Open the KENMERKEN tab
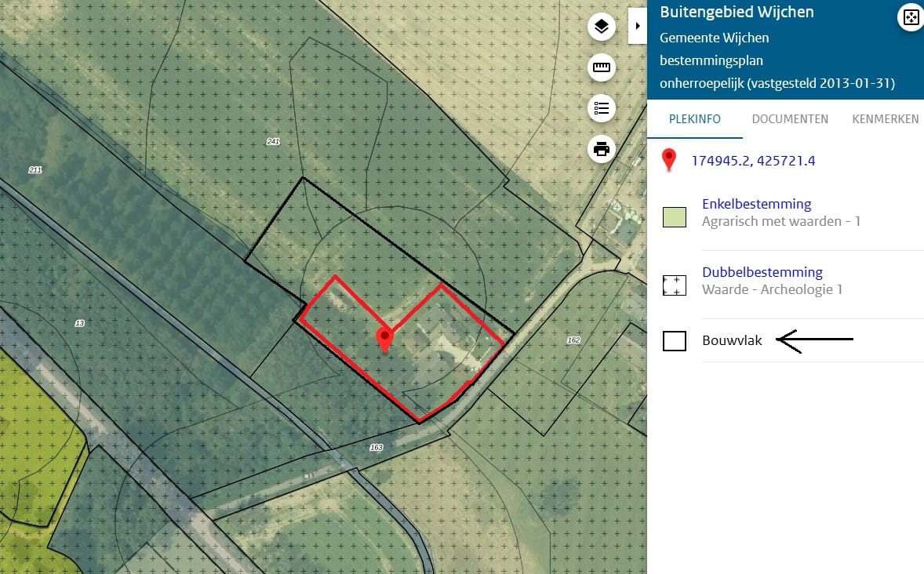This screenshot has width=924, height=574. [x=885, y=119]
